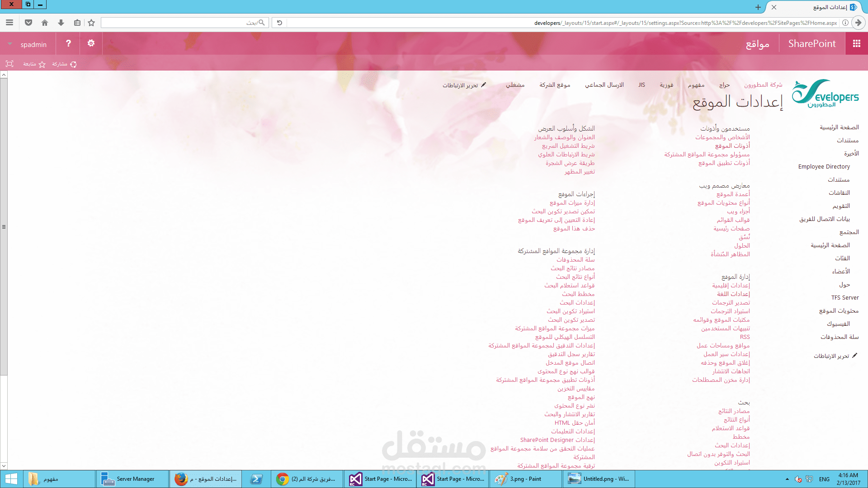Click the focus on content icon
The image size is (868, 488).
tap(9, 64)
